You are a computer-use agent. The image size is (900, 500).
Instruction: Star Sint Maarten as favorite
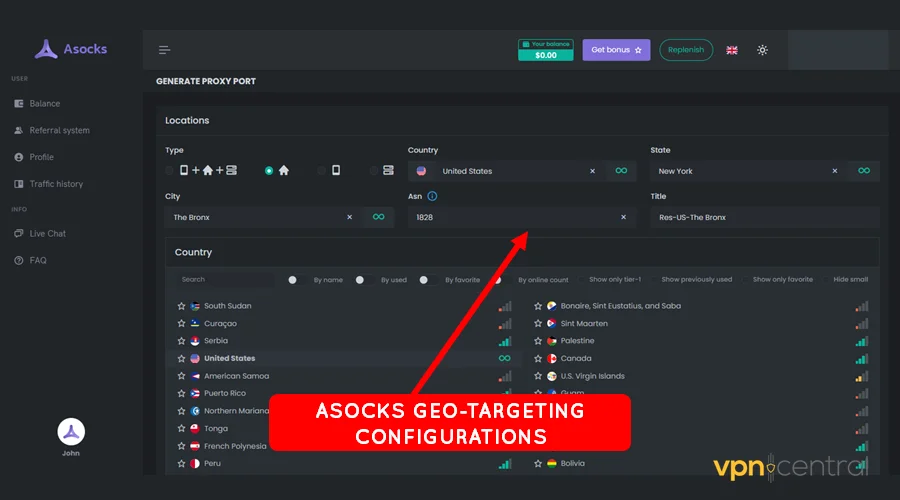[538, 323]
